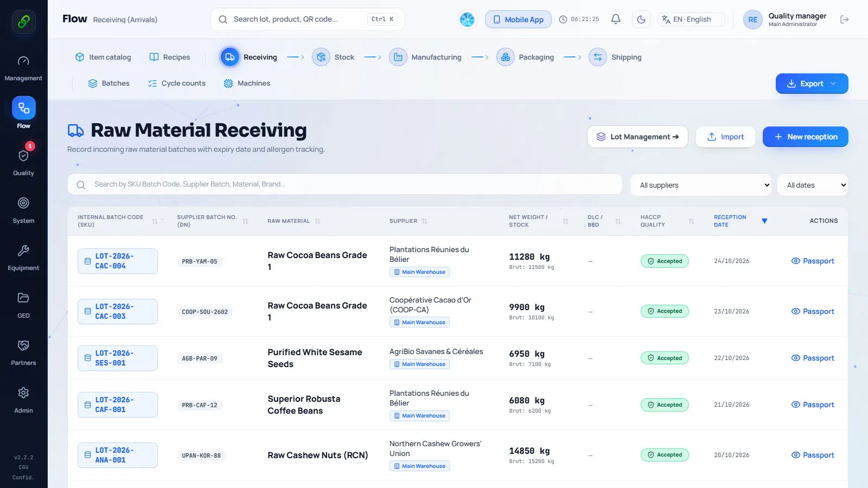Click the Packaging stage icon

(x=506, y=57)
